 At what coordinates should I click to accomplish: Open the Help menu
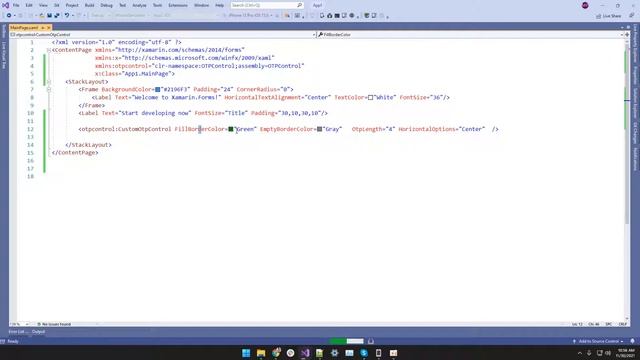pyautogui.click(x=219, y=5)
